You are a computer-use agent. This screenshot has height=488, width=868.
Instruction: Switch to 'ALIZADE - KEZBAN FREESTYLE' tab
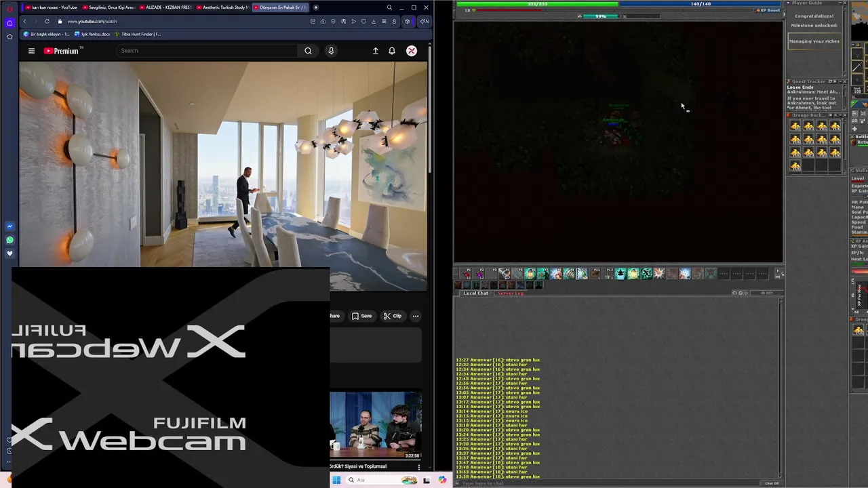[165, 7]
